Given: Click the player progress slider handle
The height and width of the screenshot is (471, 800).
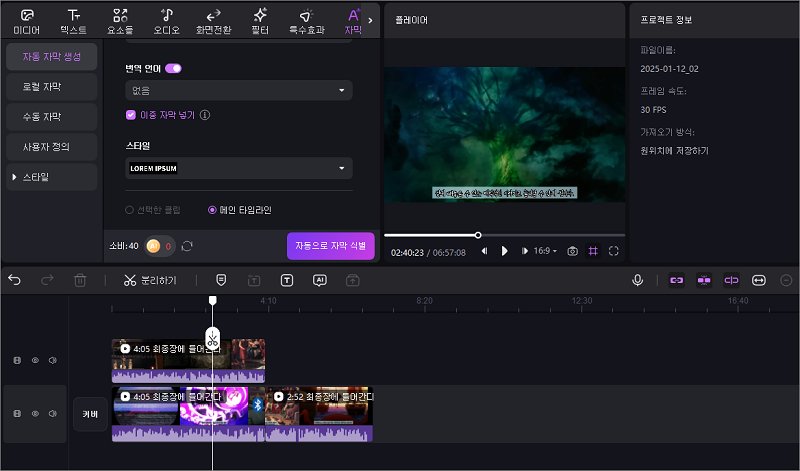Looking at the screenshot, I should coord(478,235).
